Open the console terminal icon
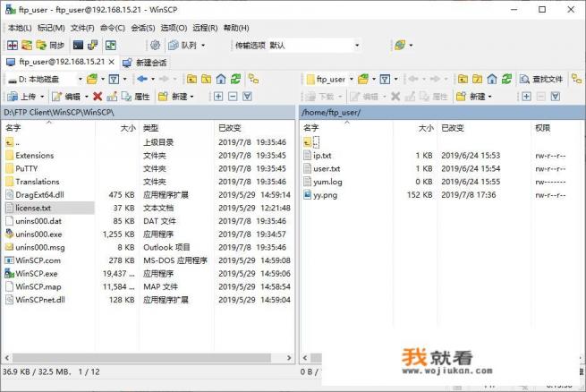Screen dimensions: 586x392 coord(78,46)
